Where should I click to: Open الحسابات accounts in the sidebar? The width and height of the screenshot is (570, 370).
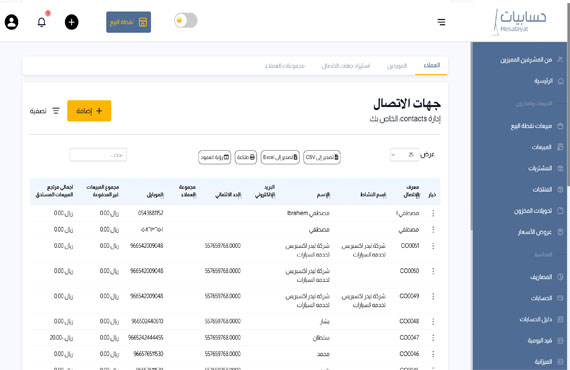pos(546,298)
